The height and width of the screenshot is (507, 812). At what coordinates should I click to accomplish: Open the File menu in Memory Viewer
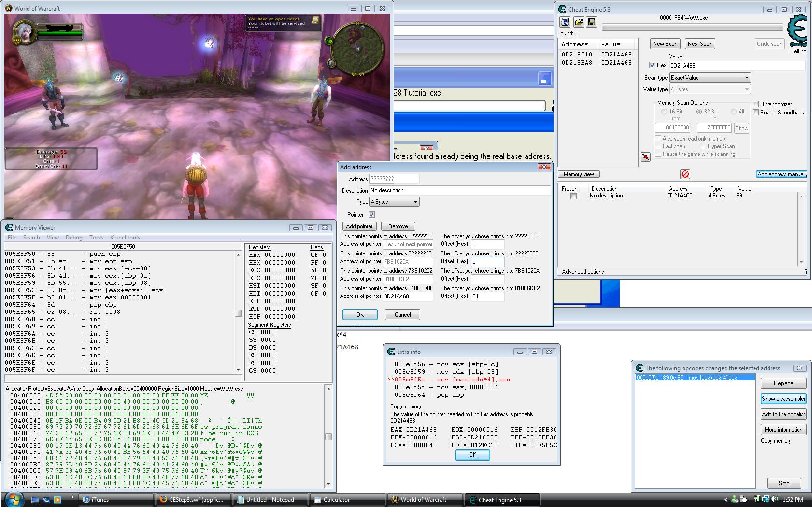click(12, 238)
